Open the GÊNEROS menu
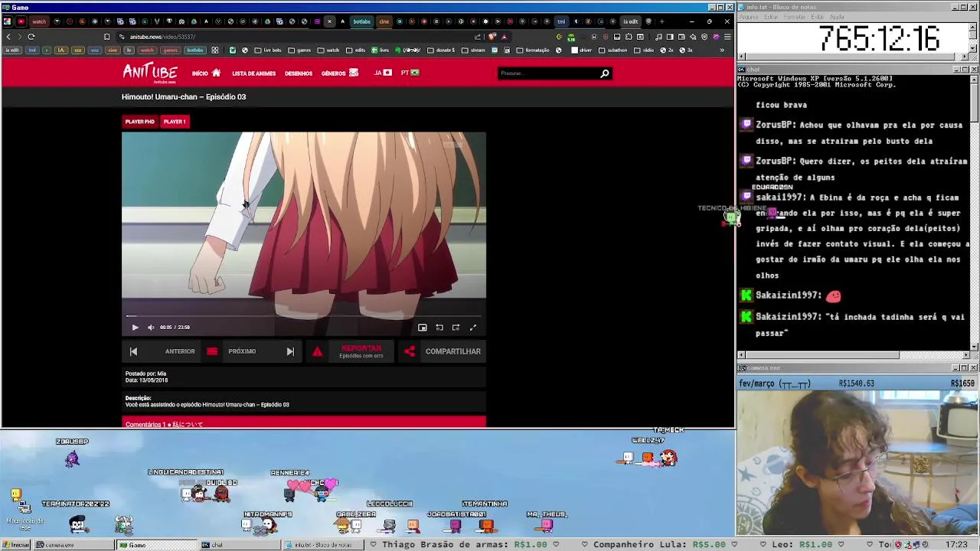This screenshot has width=980, height=551. (x=339, y=73)
